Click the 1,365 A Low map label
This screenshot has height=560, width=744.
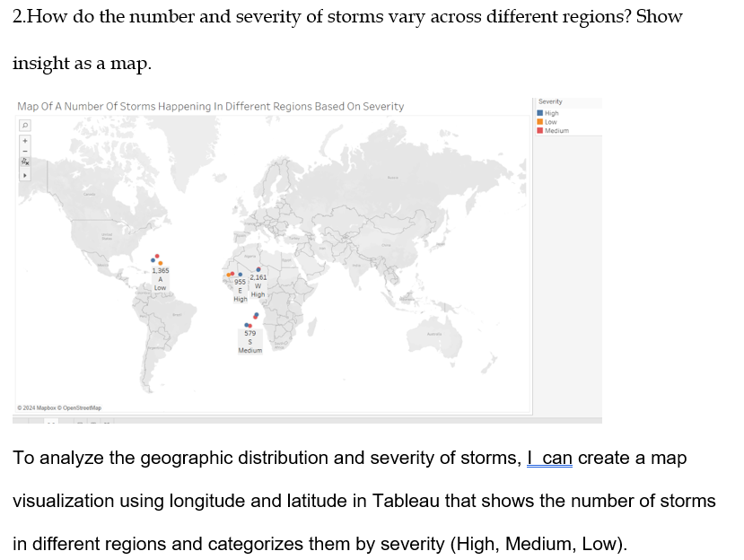click(x=160, y=279)
